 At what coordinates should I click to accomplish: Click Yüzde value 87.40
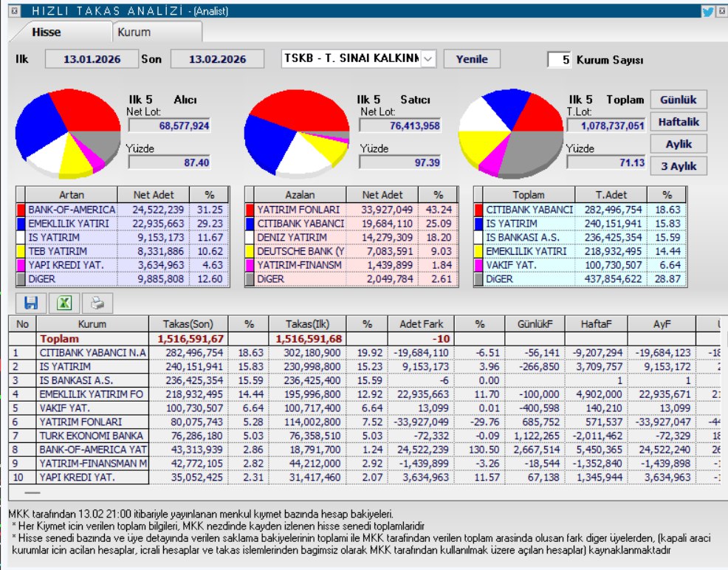pyautogui.click(x=170, y=162)
